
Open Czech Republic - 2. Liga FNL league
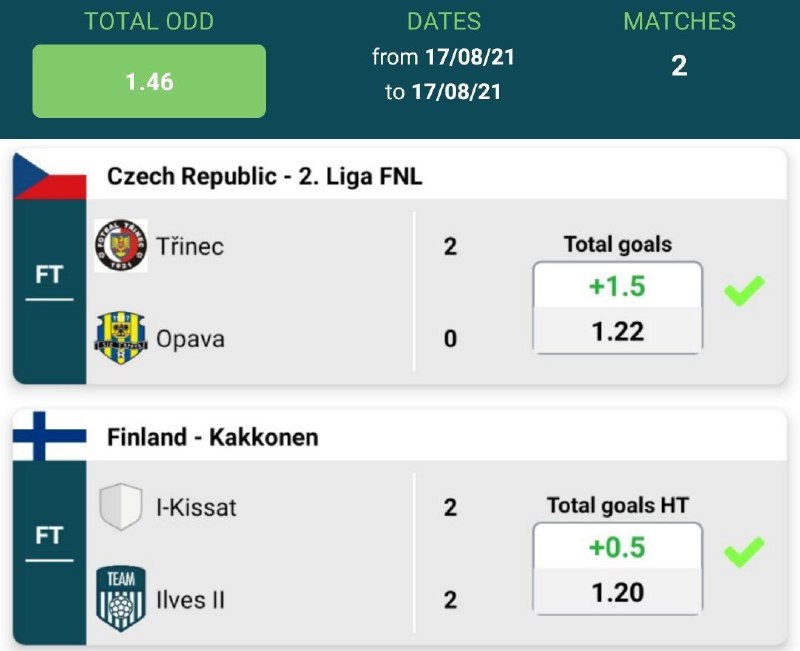(x=265, y=177)
